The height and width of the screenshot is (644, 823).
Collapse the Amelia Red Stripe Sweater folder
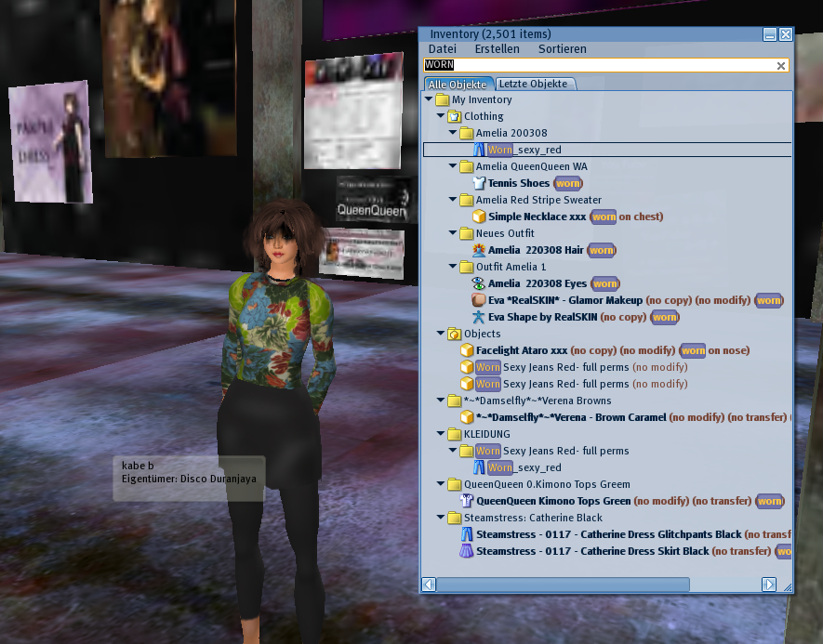(x=453, y=199)
